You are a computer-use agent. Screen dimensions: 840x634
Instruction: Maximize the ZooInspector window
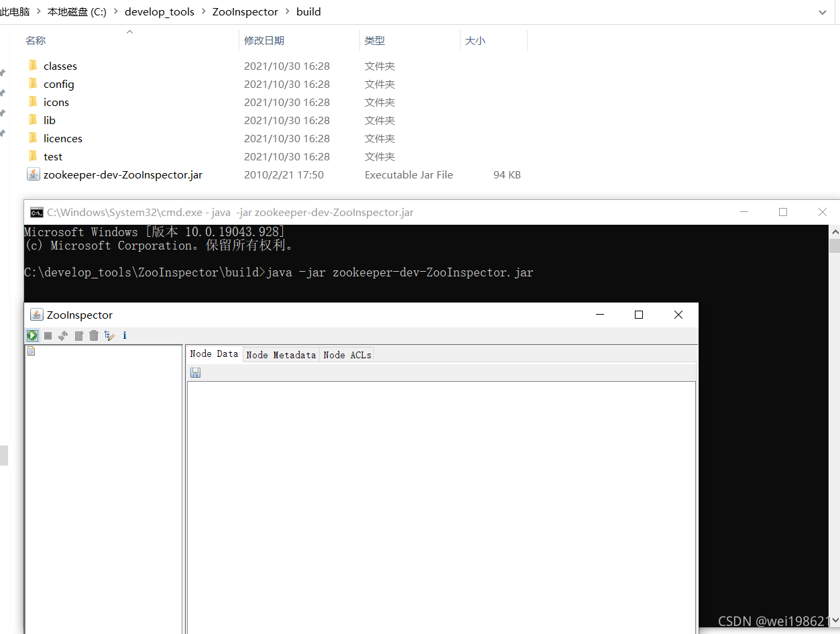point(639,315)
